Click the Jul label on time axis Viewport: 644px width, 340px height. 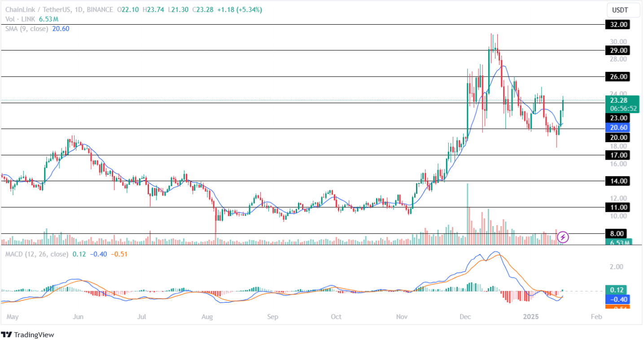coord(142,317)
